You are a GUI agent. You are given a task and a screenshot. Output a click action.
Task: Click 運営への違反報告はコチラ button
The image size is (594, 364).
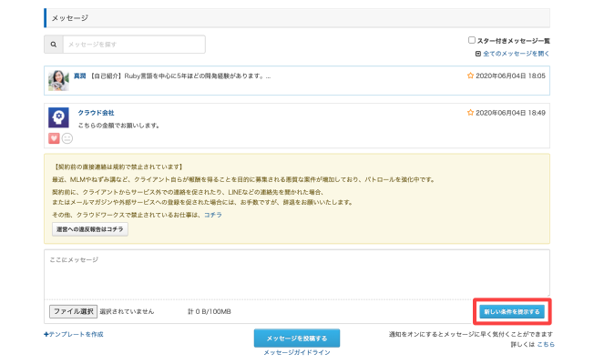(x=89, y=229)
